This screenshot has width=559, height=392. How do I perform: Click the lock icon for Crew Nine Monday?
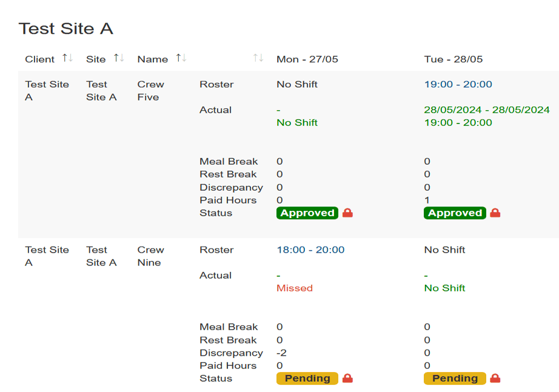(347, 378)
